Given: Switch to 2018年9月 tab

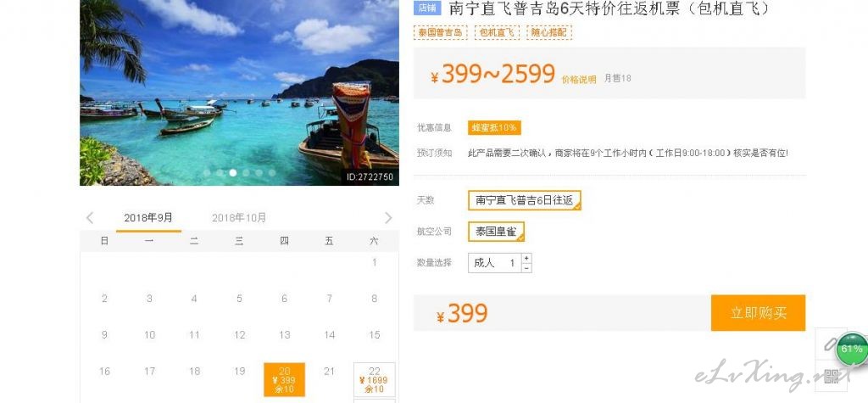Looking at the screenshot, I should pos(148,218).
